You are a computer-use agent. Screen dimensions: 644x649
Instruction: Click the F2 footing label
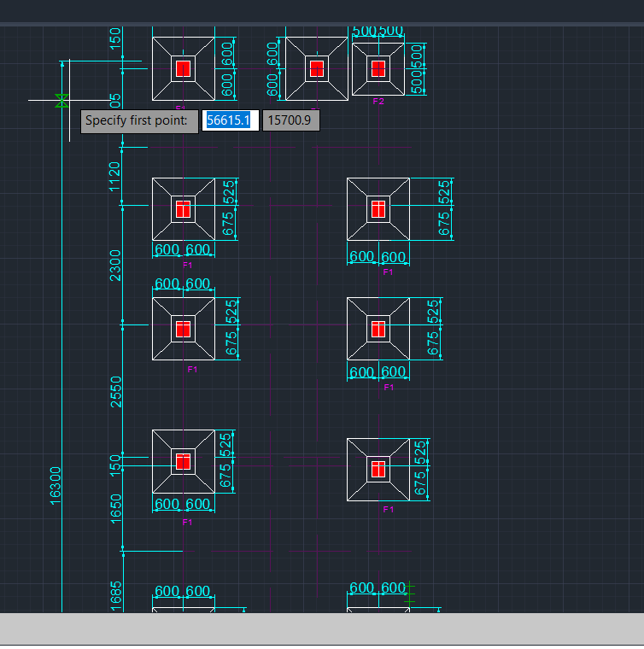(x=378, y=102)
